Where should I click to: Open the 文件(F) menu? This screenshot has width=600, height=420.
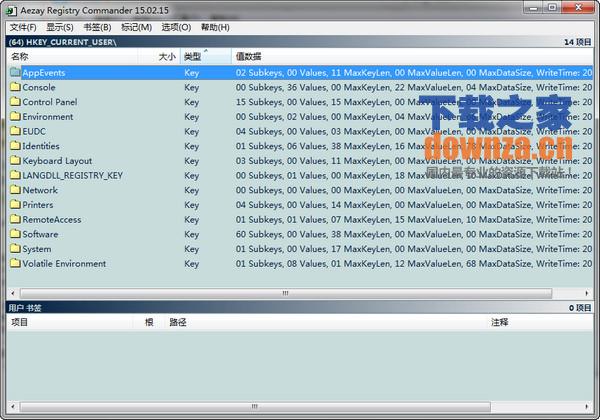click(23, 27)
